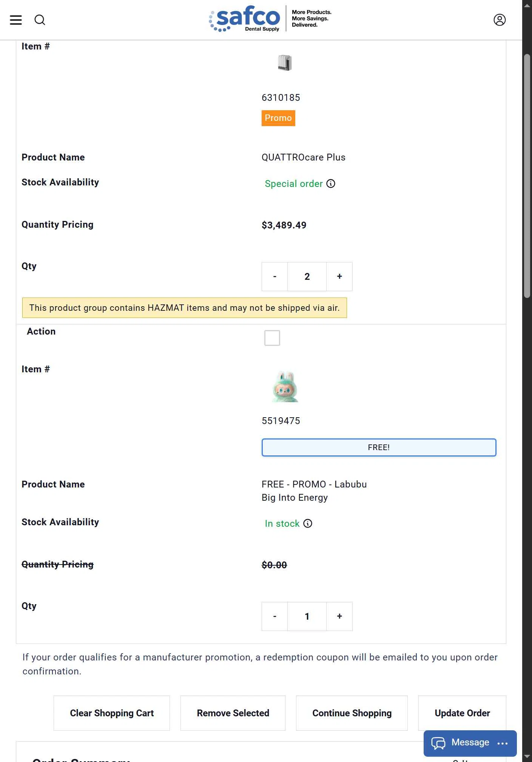Click the HAZMAT shipping warning notice

[x=185, y=308]
